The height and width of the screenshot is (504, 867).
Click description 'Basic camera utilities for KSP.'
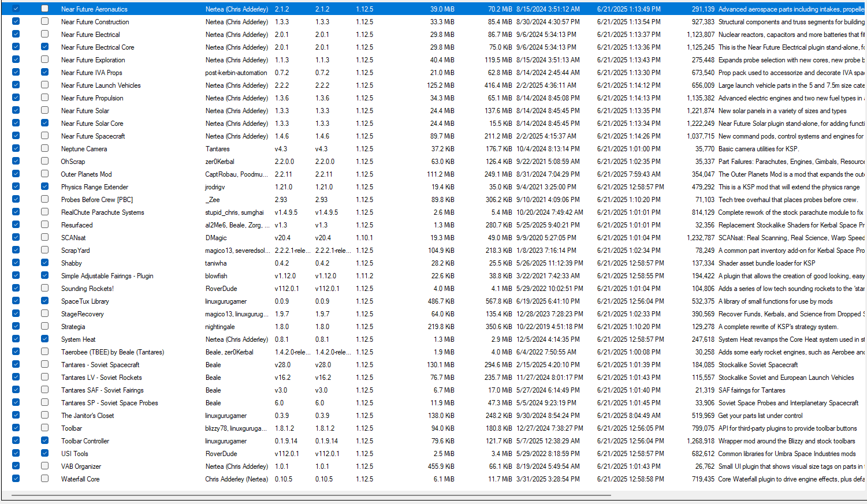(758, 149)
